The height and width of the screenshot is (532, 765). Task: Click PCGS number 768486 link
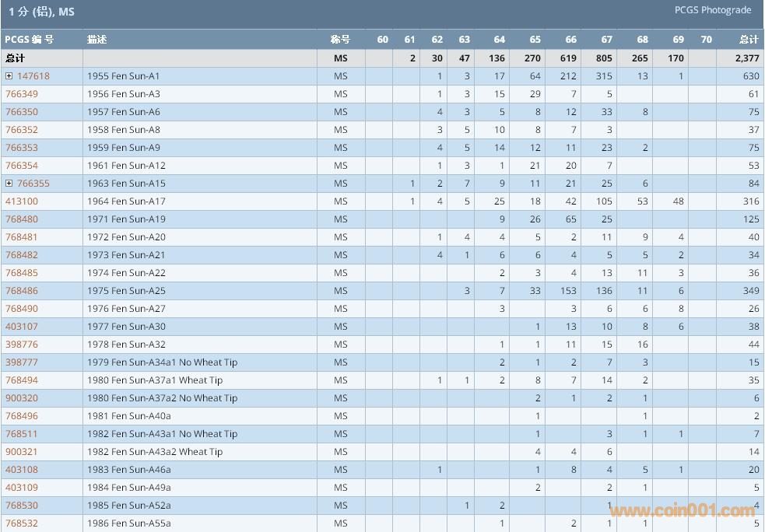click(22, 291)
